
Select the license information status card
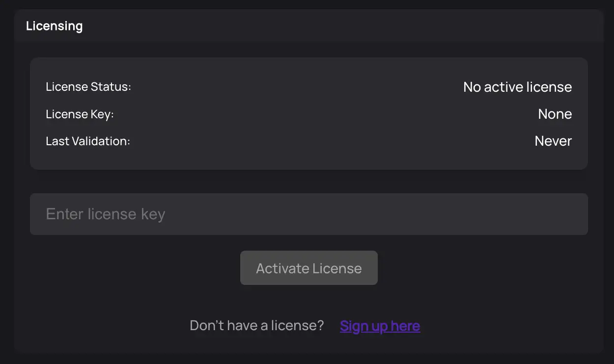click(x=308, y=113)
